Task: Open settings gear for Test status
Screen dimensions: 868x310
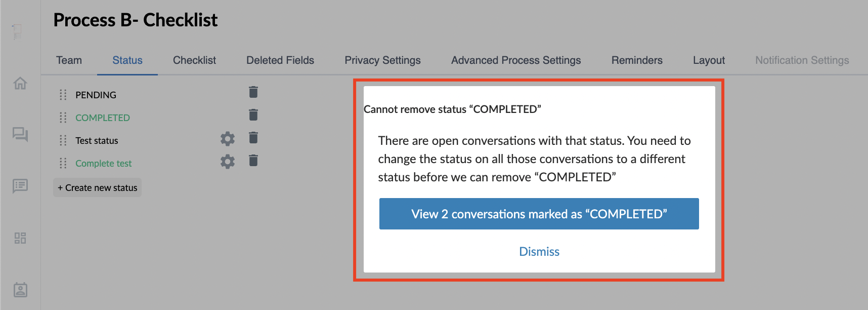Action: [228, 139]
